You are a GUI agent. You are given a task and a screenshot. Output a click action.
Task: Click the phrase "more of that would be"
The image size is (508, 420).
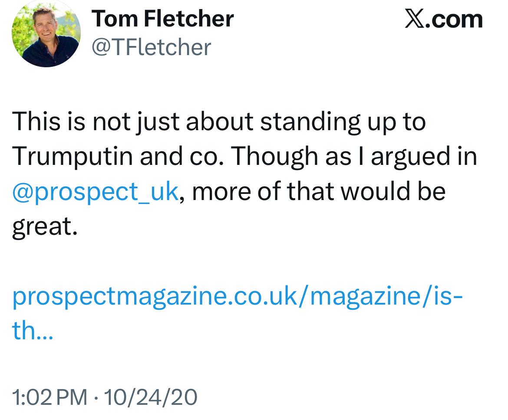tap(318, 191)
